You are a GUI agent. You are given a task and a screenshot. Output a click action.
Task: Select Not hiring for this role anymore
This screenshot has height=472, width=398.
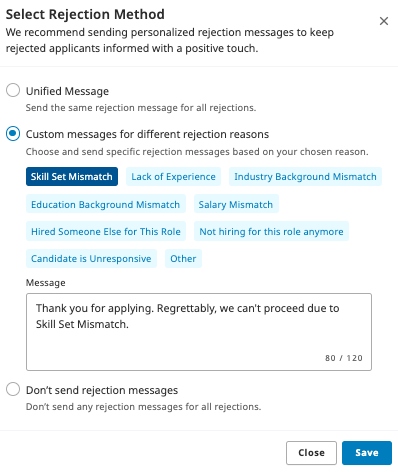pyautogui.click(x=271, y=231)
